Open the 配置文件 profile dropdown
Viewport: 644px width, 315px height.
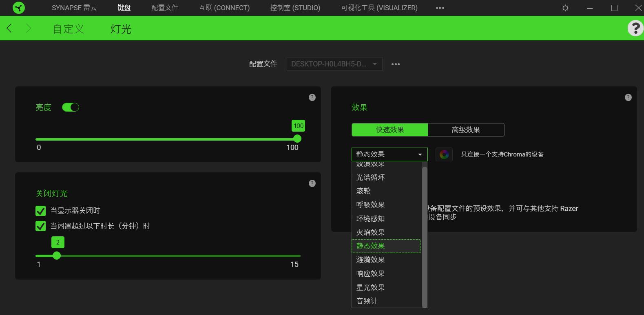334,64
